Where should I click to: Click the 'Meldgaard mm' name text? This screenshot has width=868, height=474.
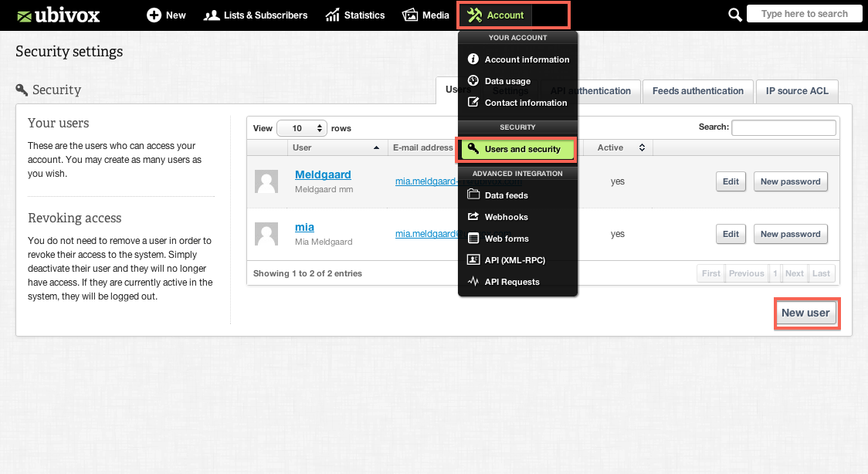[324, 189]
